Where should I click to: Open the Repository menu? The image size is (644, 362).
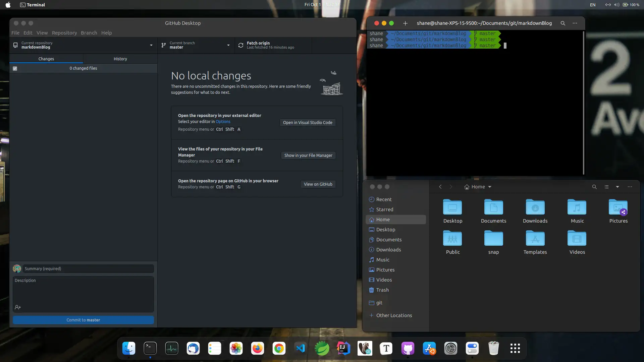pos(64,33)
